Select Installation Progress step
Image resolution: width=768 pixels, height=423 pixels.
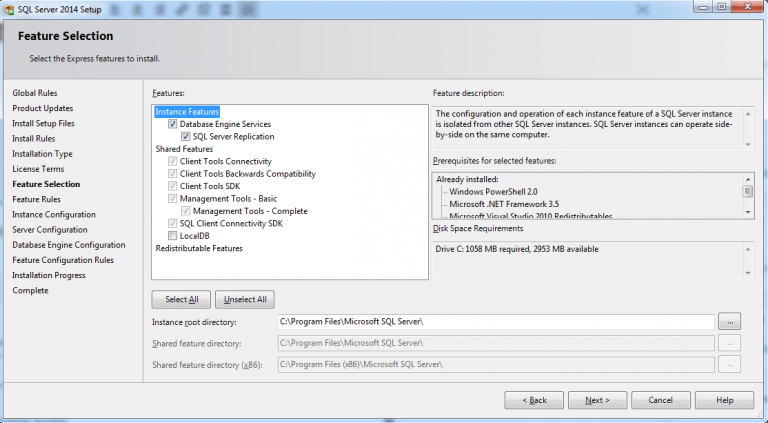pos(49,275)
